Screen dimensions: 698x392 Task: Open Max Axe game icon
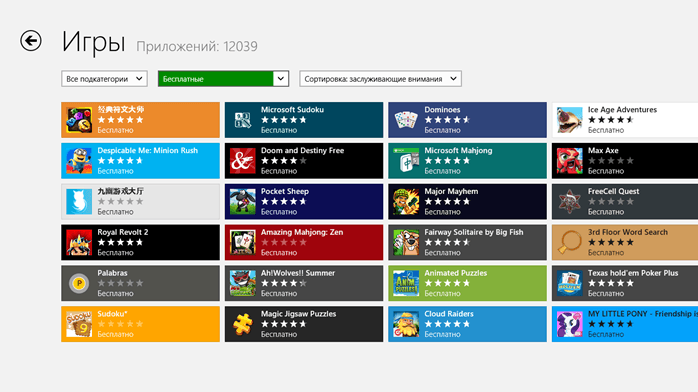click(569, 161)
